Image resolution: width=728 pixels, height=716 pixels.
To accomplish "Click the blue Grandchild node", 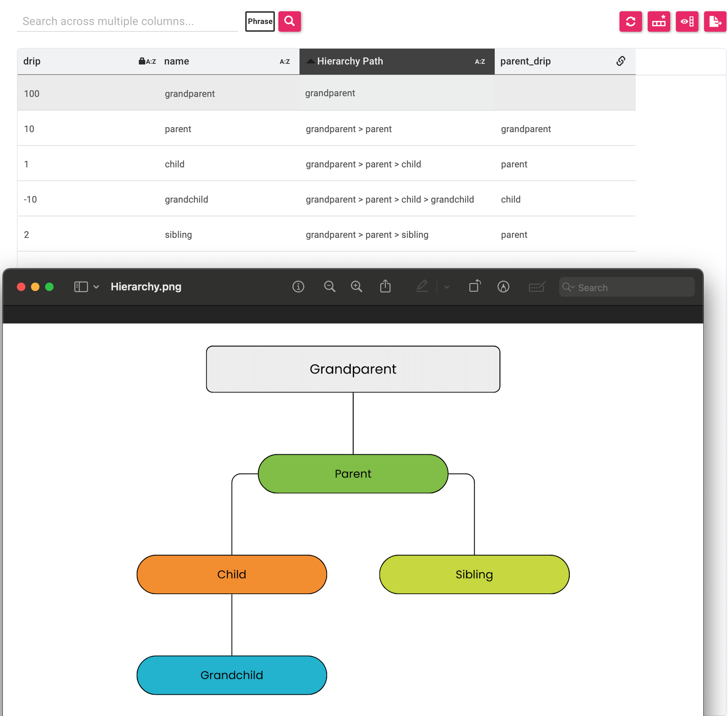I will (232, 675).
